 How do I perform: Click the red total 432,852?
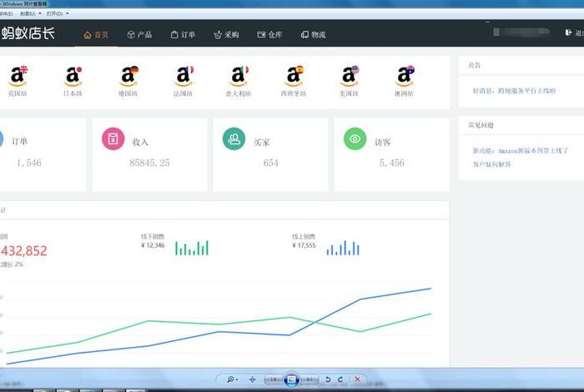click(x=24, y=250)
